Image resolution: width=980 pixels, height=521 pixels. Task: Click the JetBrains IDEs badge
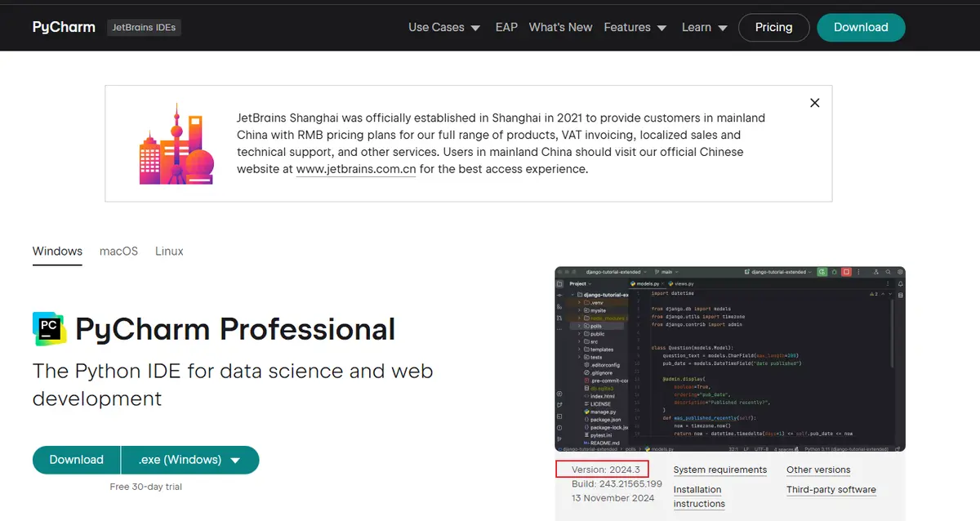tap(144, 27)
